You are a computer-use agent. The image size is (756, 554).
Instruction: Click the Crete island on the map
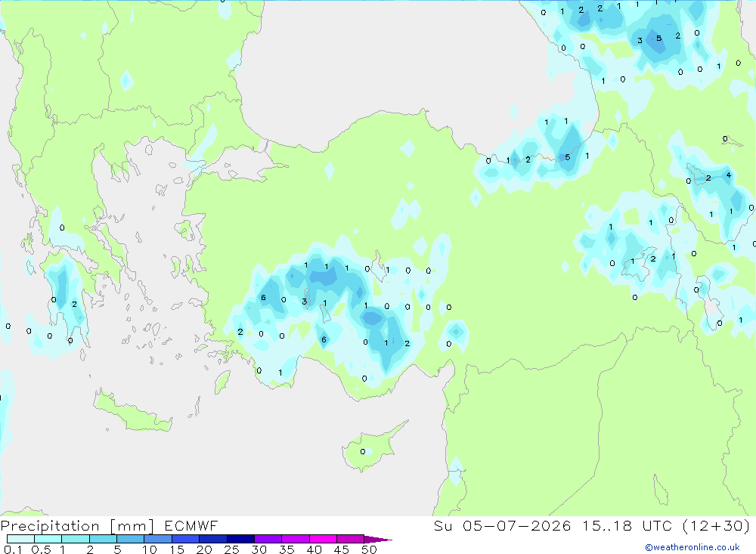pos(132,411)
